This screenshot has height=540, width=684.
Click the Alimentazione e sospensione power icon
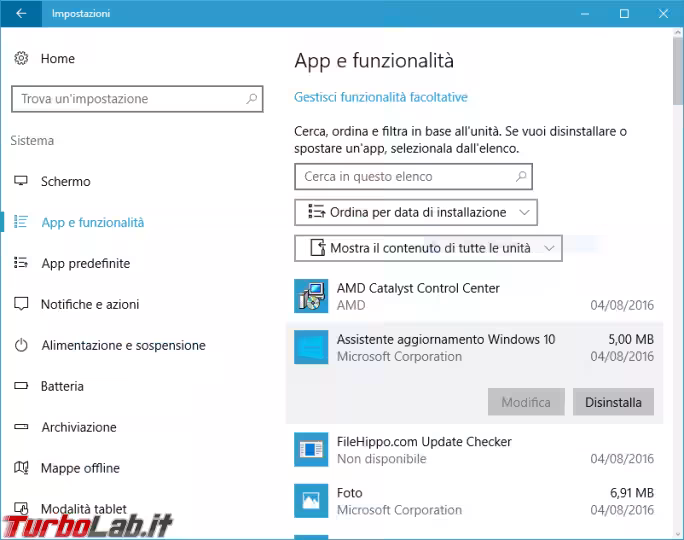pyautogui.click(x=21, y=345)
